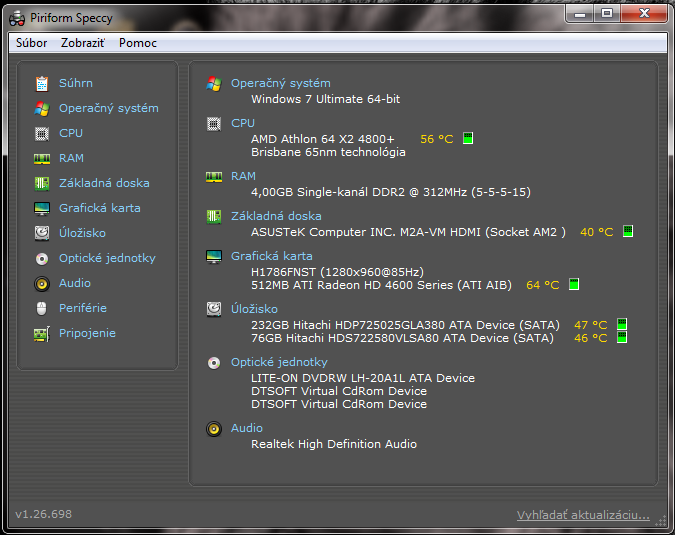This screenshot has height=535, width=675.
Task: Click the Grafická karta monitor icon in sidebar
Action: click(x=42, y=209)
